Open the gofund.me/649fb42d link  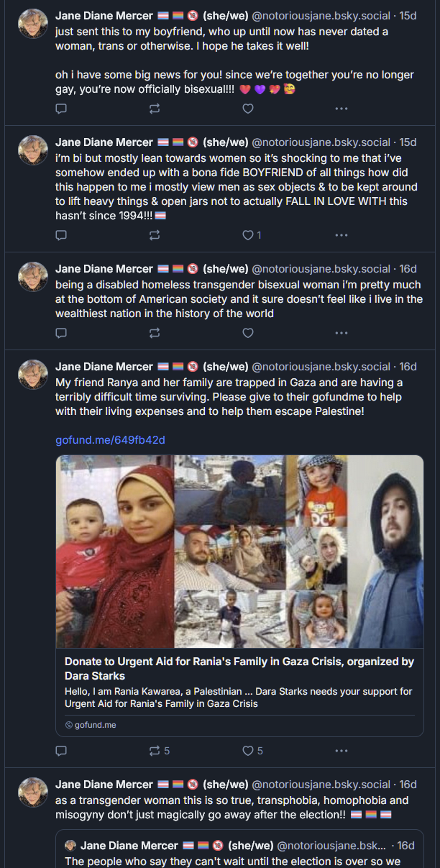click(x=110, y=440)
